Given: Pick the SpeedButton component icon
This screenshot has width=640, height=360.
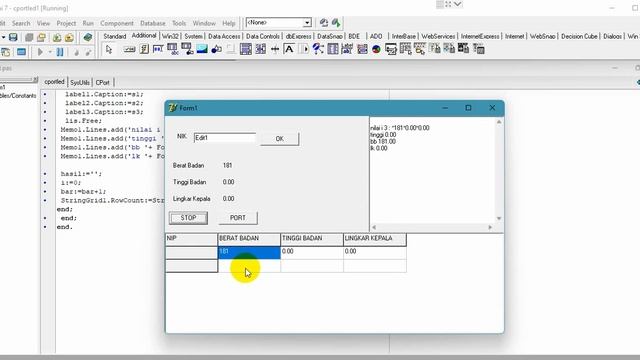Looking at the screenshot, I should coord(144,50).
